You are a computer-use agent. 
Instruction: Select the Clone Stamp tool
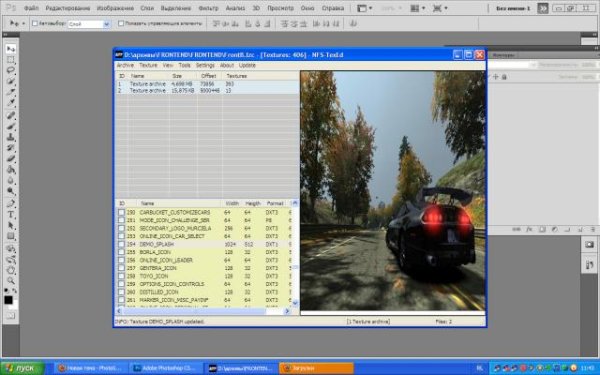(10, 137)
